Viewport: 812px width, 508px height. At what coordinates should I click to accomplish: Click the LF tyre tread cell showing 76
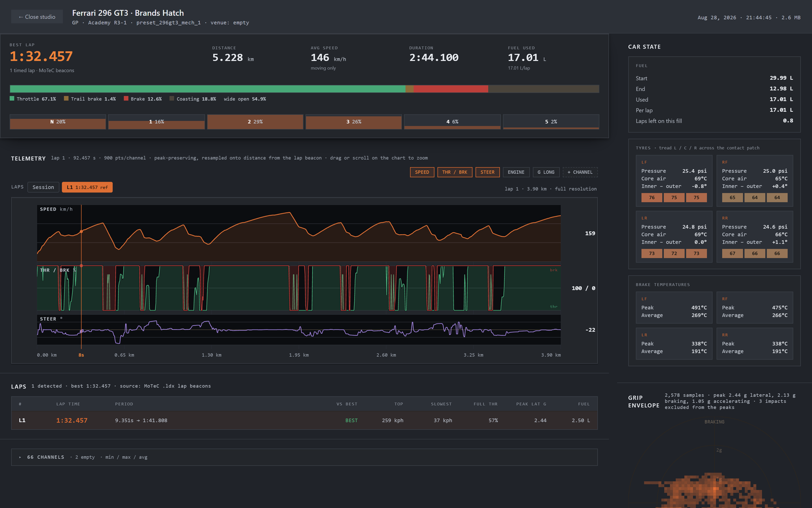coord(652,198)
